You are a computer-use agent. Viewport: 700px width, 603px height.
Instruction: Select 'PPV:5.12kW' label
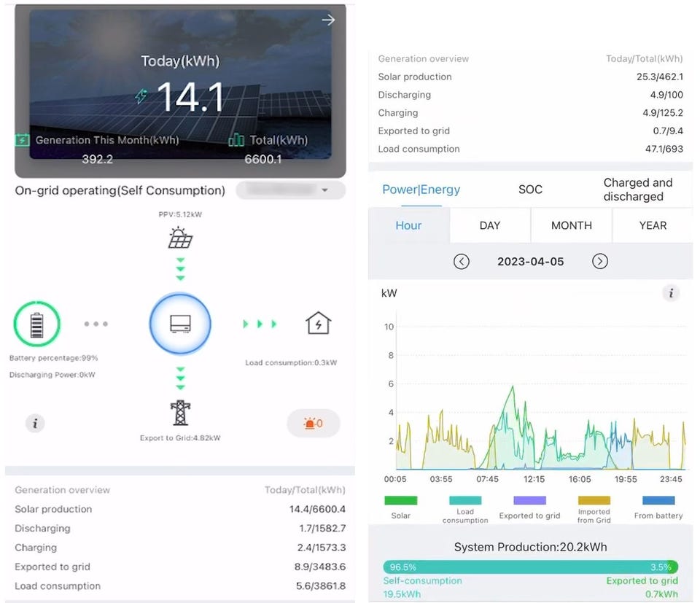[x=180, y=214]
